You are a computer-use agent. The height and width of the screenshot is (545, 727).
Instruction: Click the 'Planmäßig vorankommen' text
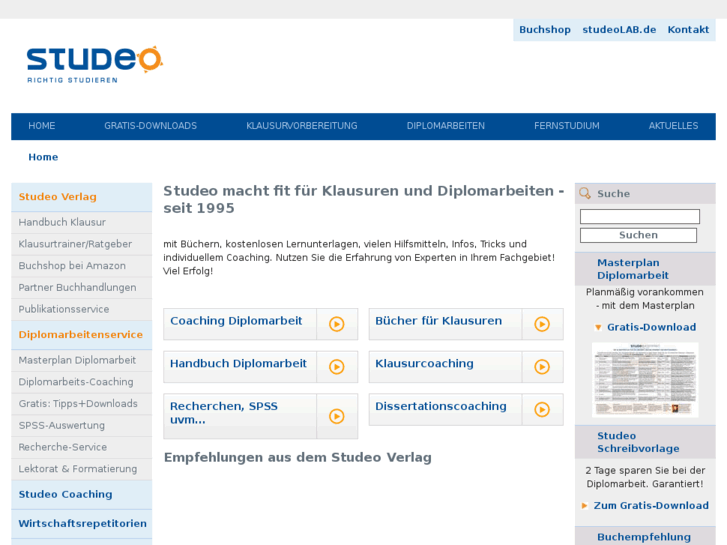644,292
